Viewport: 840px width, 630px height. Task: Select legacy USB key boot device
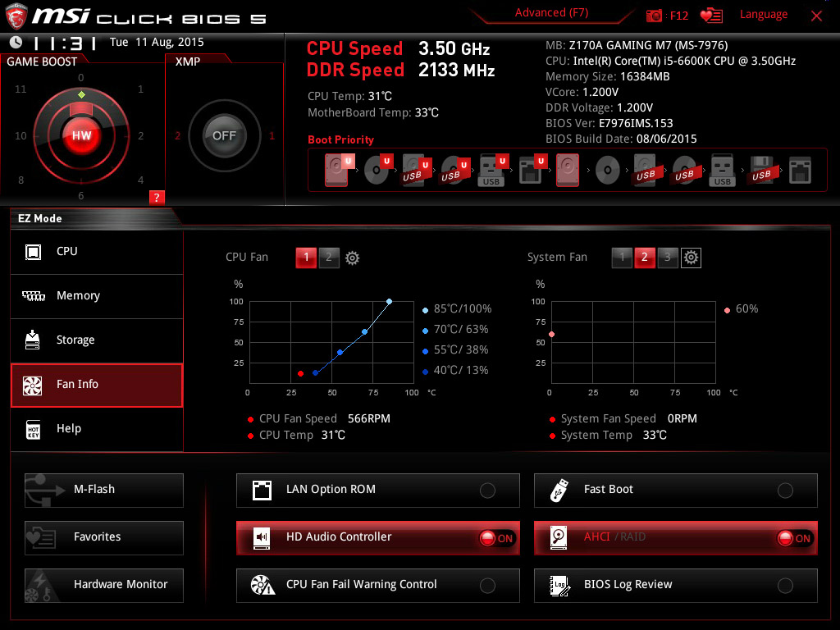pyautogui.click(x=722, y=171)
